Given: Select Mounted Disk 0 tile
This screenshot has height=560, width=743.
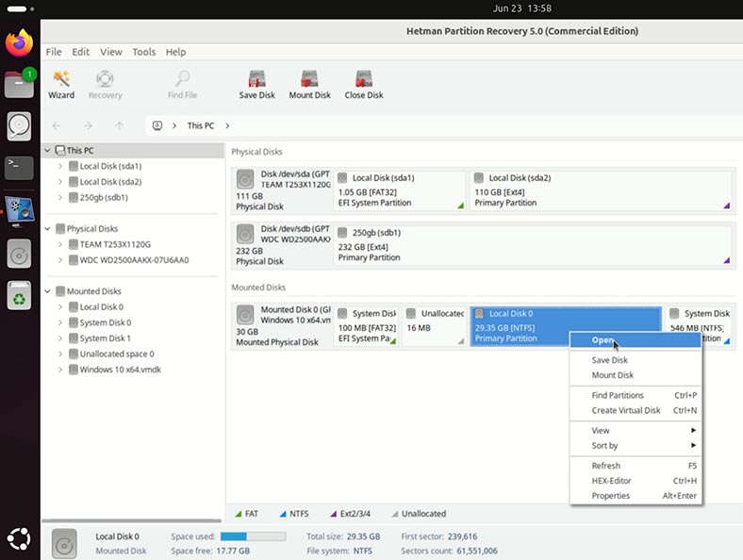Looking at the screenshot, I should (x=283, y=326).
